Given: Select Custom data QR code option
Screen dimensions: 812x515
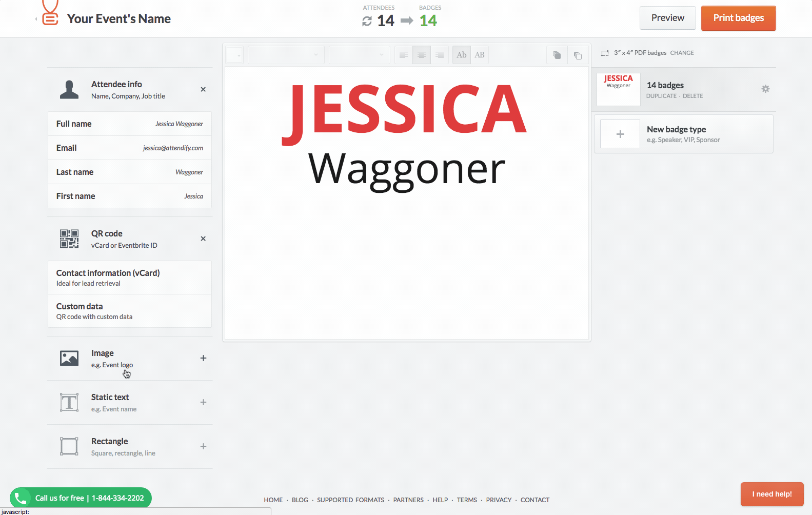Looking at the screenshot, I should tap(130, 311).
